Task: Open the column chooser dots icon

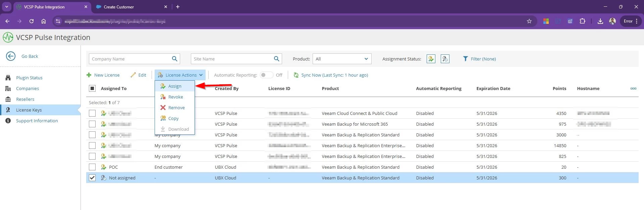Action: (633, 88)
